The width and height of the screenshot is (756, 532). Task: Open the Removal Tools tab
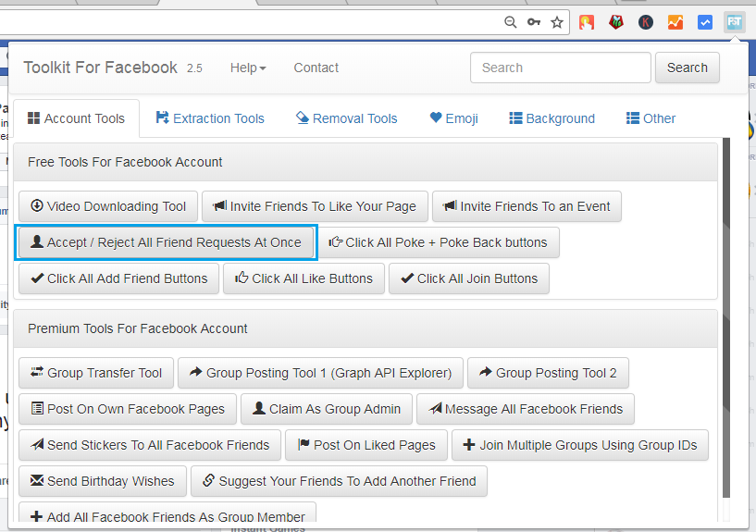click(x=346, y=118)
